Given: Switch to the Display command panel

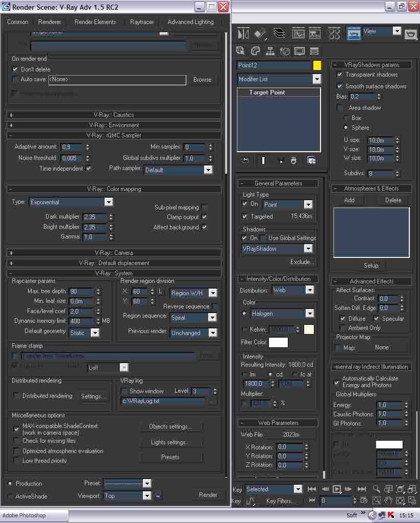Looking at the screenshot, I should pyautogui.click(x=300, y=51).
